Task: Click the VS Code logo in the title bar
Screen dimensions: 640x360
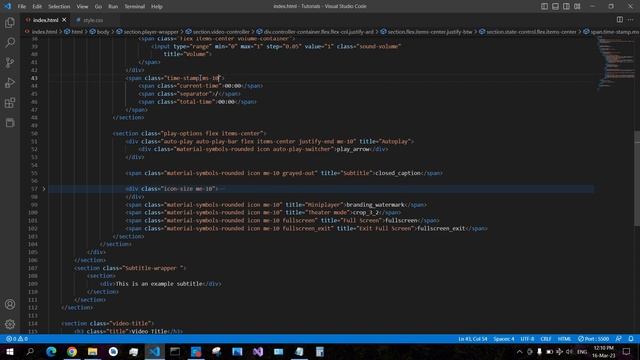Action: (x=8, y=6)
